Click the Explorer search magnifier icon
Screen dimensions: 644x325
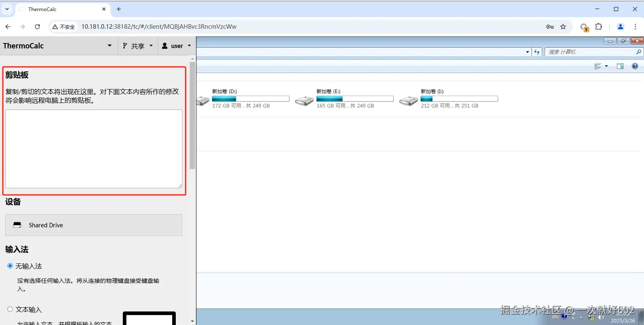638,52
